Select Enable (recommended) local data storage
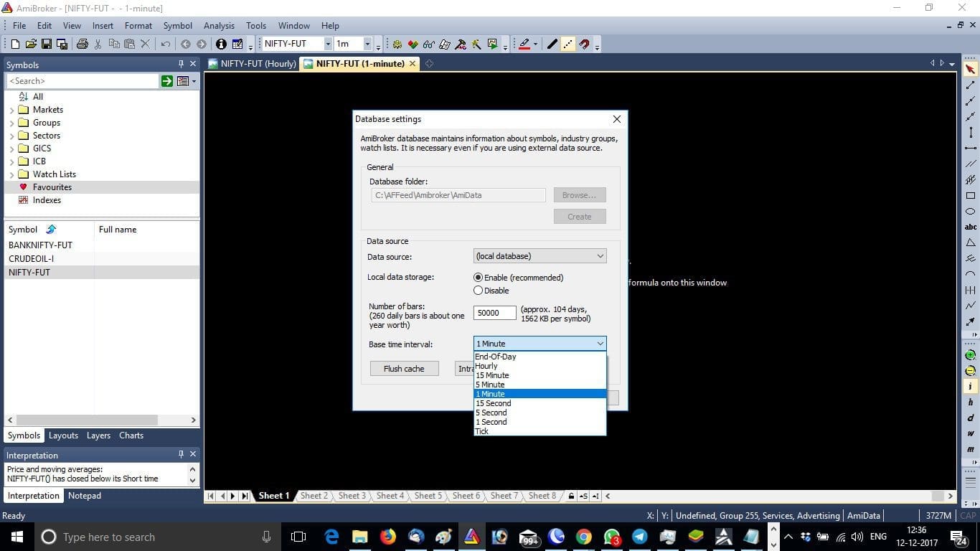The height and width of the screenshot is (551, 980). [x=518, y=278]
